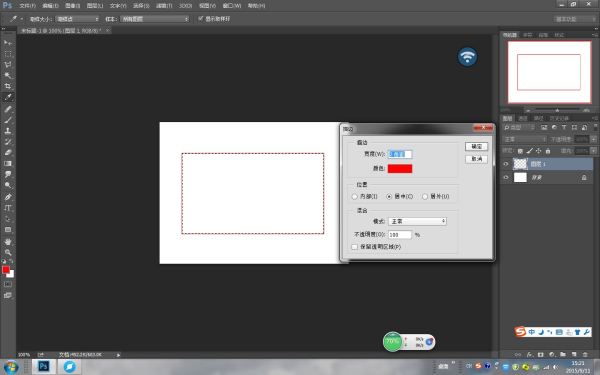Select the Rectangular Marquee tool
Viewport: 600px width, 375px height.
pyautogui.click(x=8, y=54)
